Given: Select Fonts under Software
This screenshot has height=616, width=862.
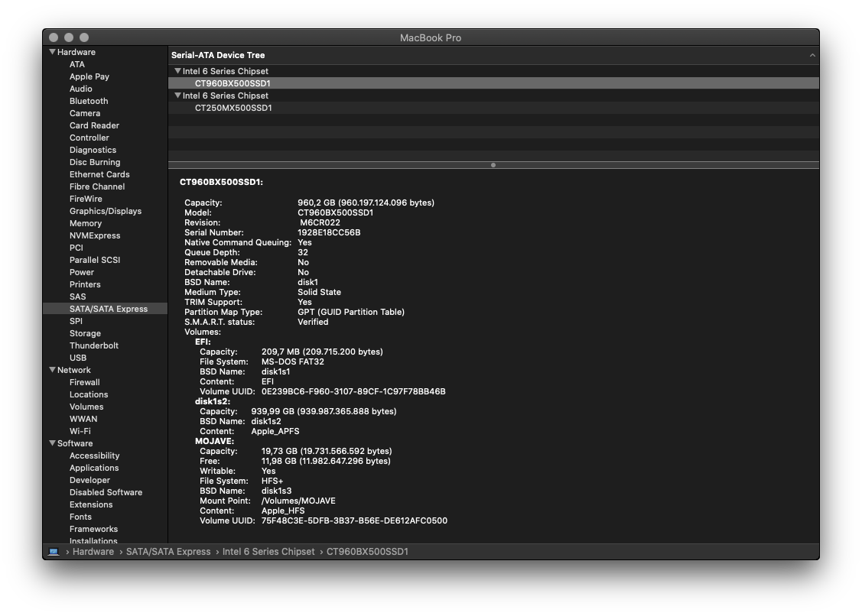Looking at the screenshot, I should [80, 517].
